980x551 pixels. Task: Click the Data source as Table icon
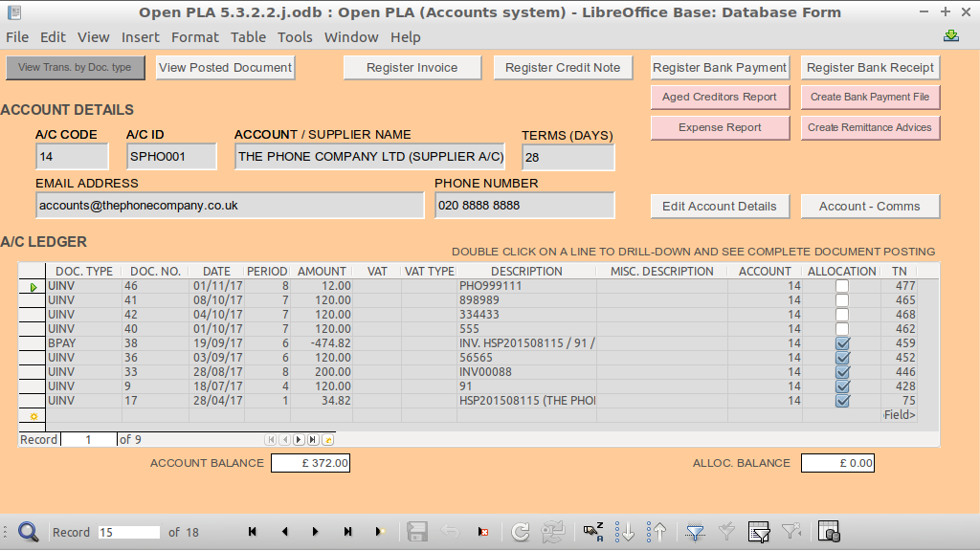(830, 532)
